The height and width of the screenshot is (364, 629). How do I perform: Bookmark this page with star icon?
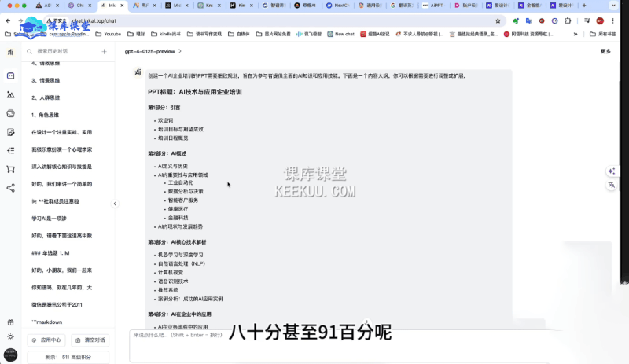tap(498, 21)
